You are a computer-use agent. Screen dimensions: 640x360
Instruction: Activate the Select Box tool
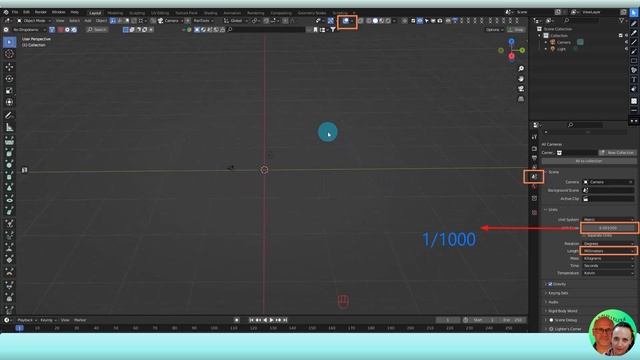[9, 42]
